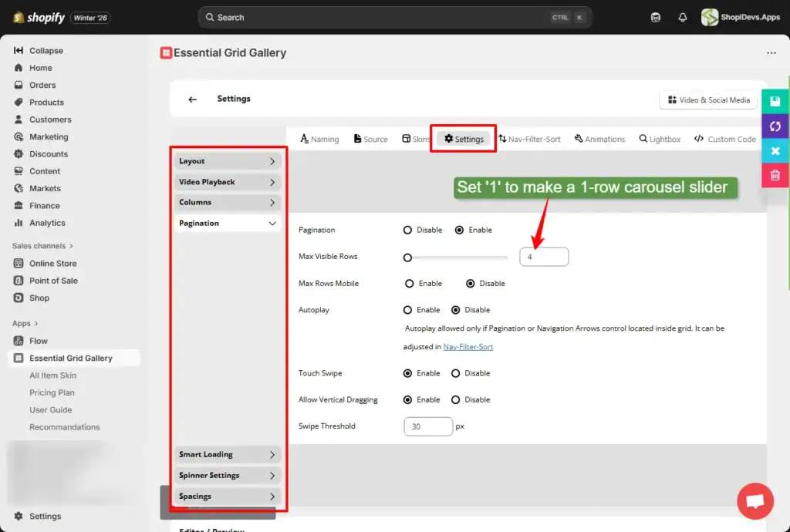The image size is (790, 532).
Task: Enable Autoplay
Action: (409, 310)
